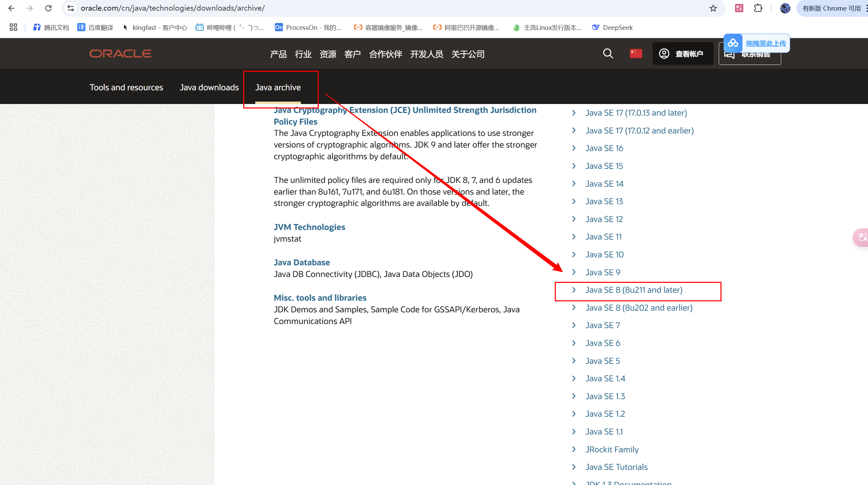Open the Chrome profile avatar
Viewport: 868px width, 485px height.
(785, 8)
